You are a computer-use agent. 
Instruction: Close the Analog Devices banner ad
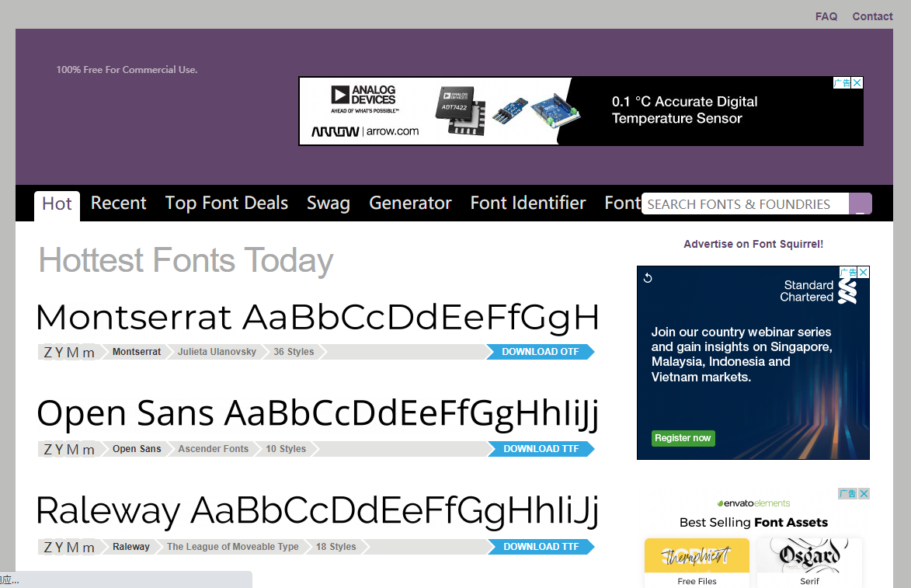(857, 82)
